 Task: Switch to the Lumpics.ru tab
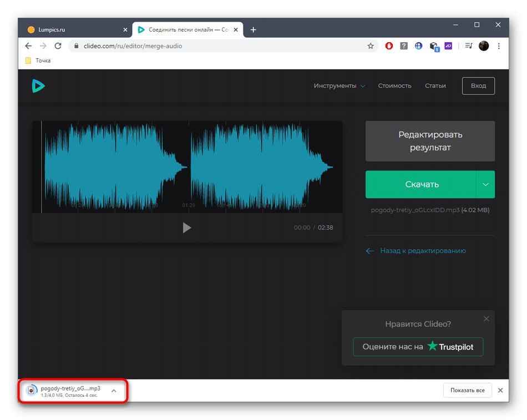pyautogui.click(x=75, y=29)
